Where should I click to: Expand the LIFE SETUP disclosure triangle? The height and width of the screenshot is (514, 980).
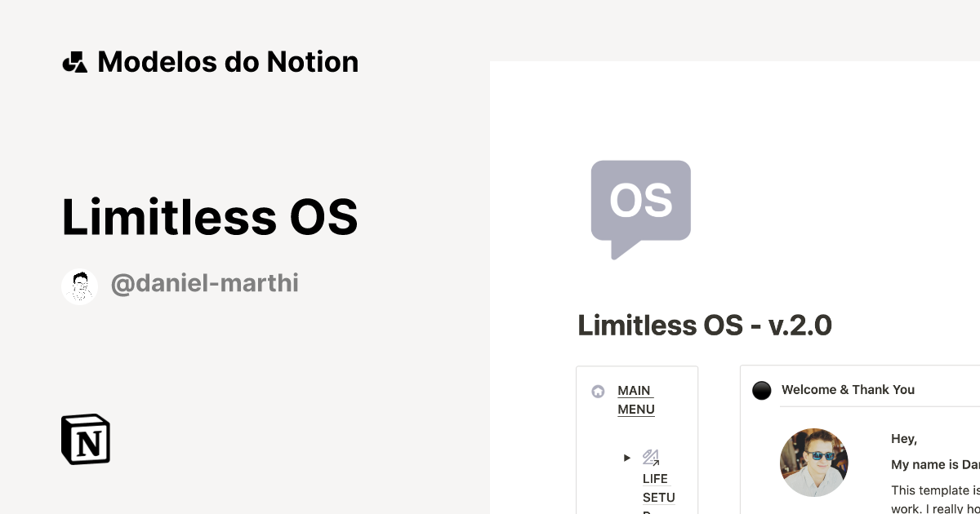pos(627,458)
